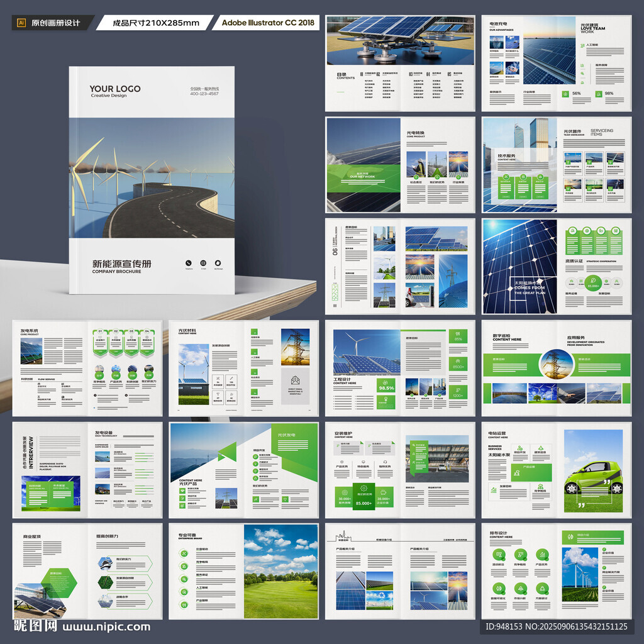Click the green 85% badge icon
644x644 pixels.
coord(458,336)
